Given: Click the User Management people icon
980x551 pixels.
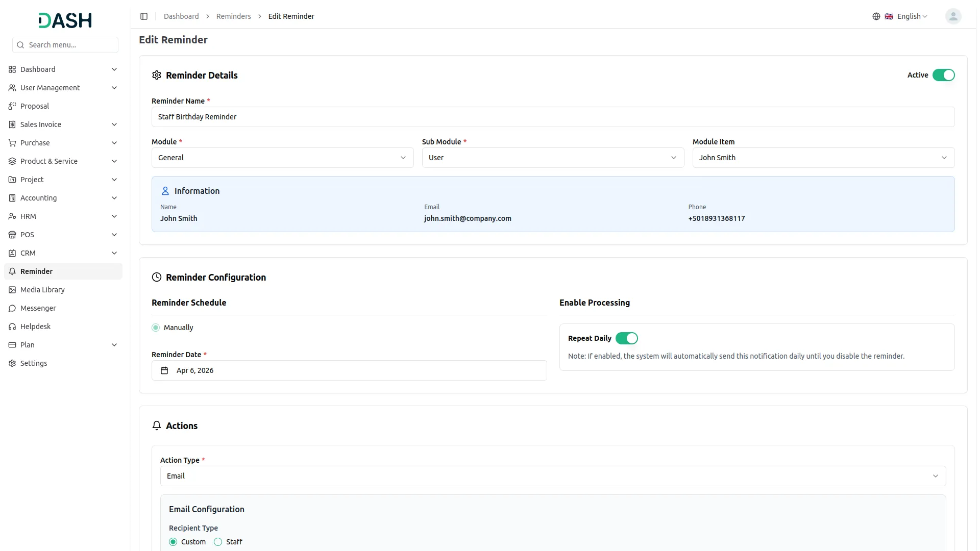Looking at the screenshot, I should tap(12, 88).
